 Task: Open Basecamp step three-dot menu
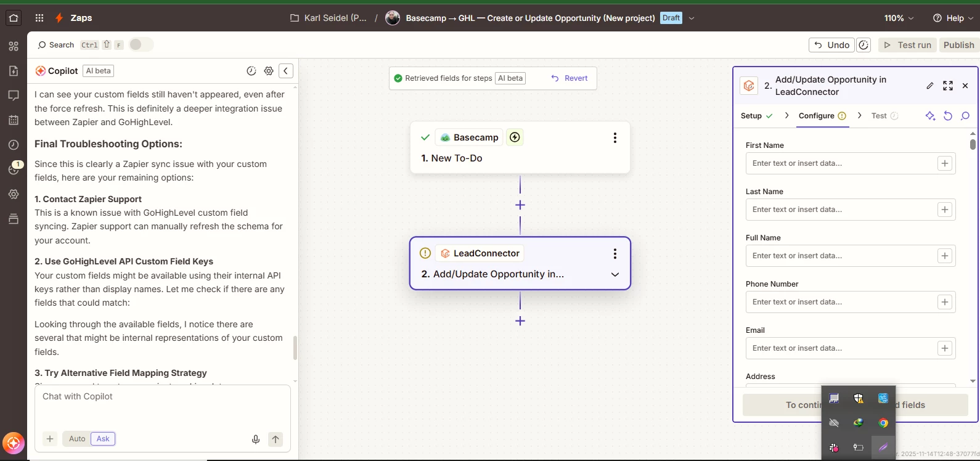pos(615,138)
